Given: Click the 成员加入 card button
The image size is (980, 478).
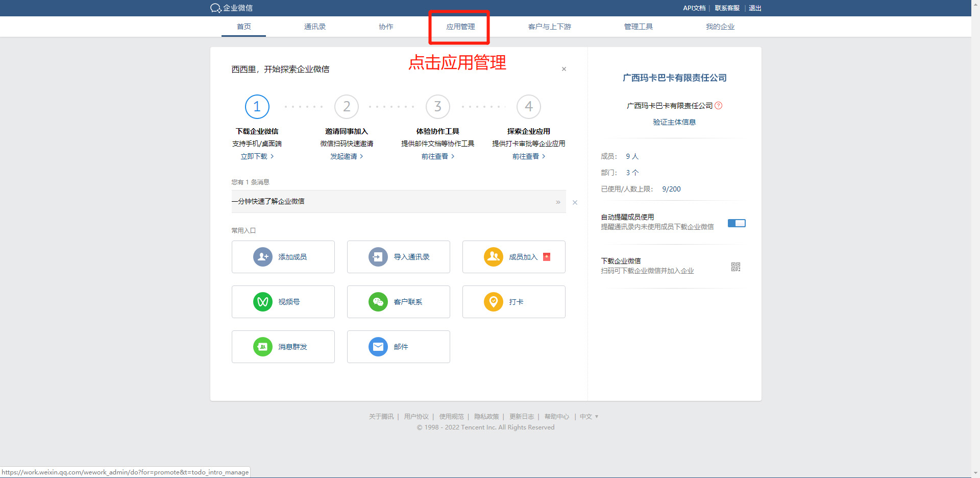Looking at the screenshot, I should coord(514,257).
